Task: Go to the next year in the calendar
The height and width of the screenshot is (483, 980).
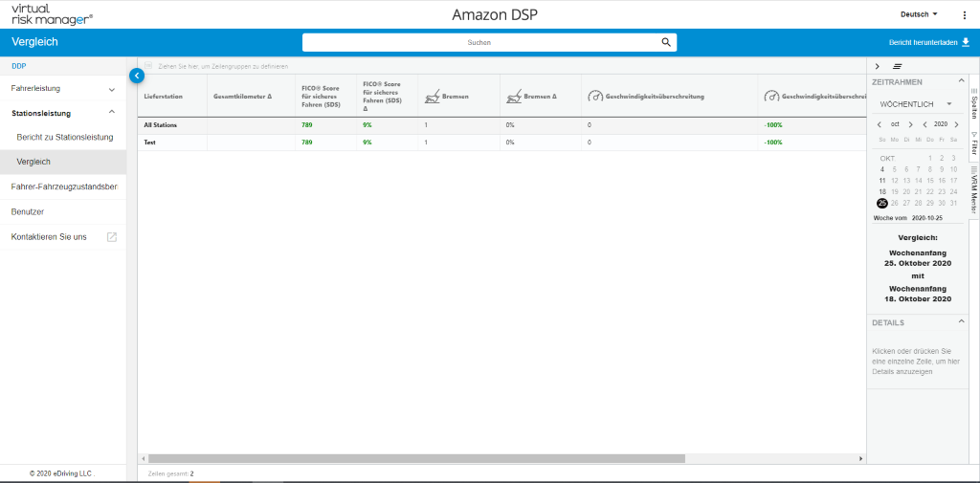Action: 956,124
